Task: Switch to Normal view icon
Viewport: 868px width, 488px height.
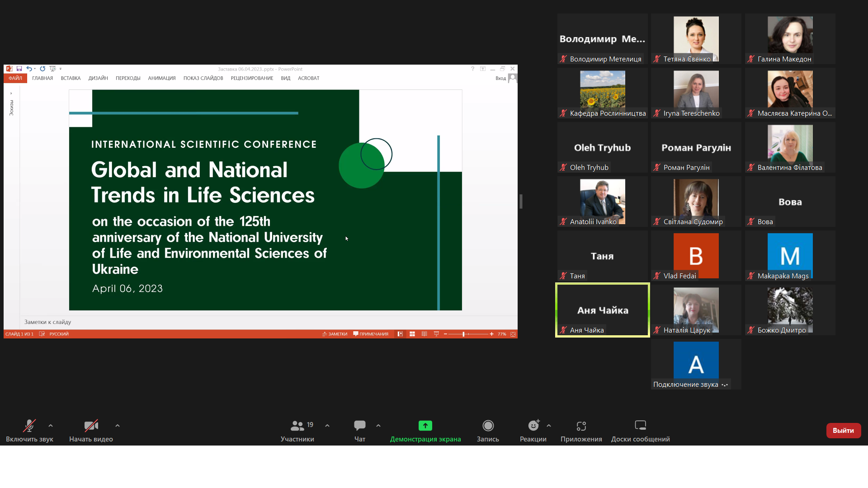Action: (400, 334)
